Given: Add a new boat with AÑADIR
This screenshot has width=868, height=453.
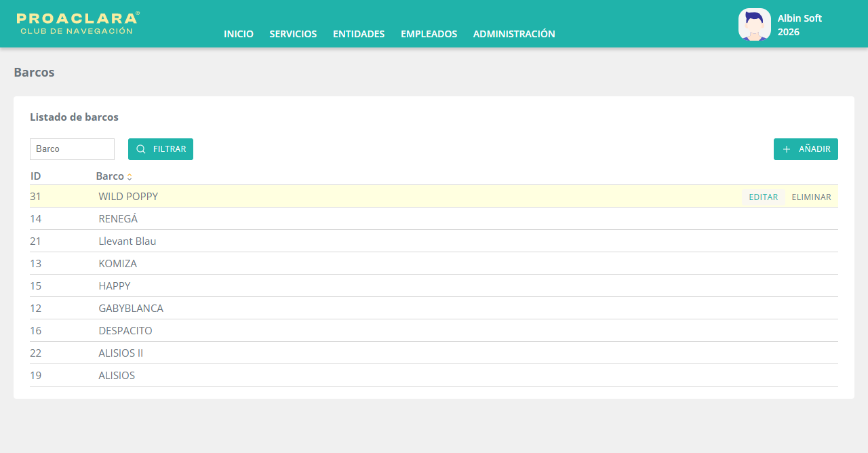Looking at the screenshot, I should pos(806,149).
